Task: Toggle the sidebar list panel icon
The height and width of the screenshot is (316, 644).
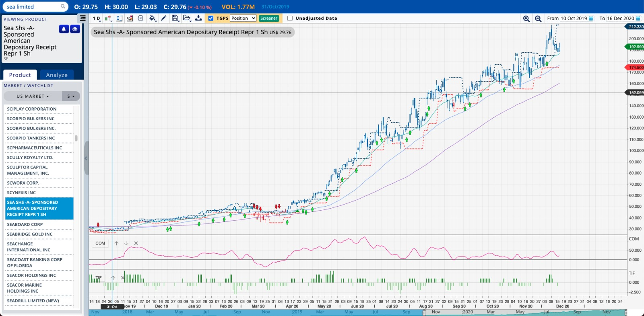Action: point(83,18)
